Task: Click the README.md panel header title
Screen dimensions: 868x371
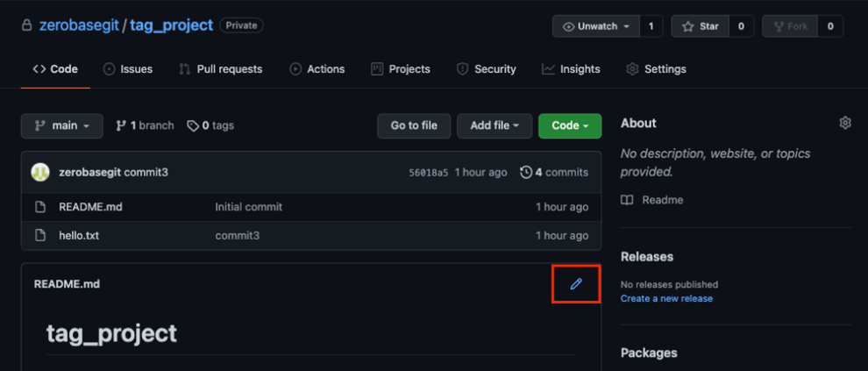Action: (67, 284)
